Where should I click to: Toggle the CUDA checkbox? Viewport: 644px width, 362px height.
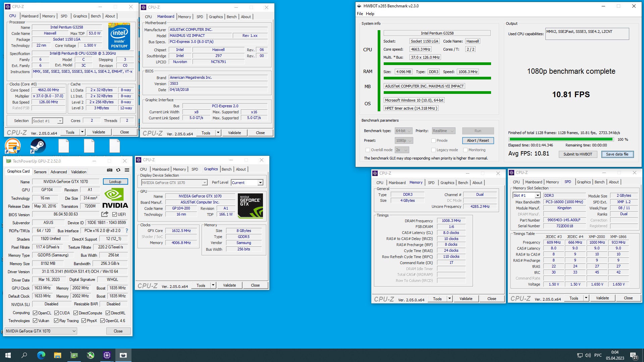(56, 313)
